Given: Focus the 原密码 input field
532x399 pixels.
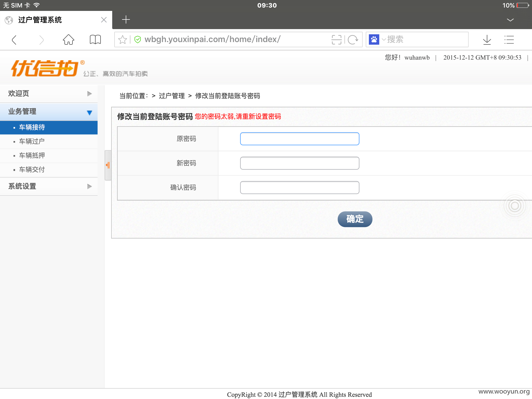Looking at the screenshot, I should [x=300, y=139].
